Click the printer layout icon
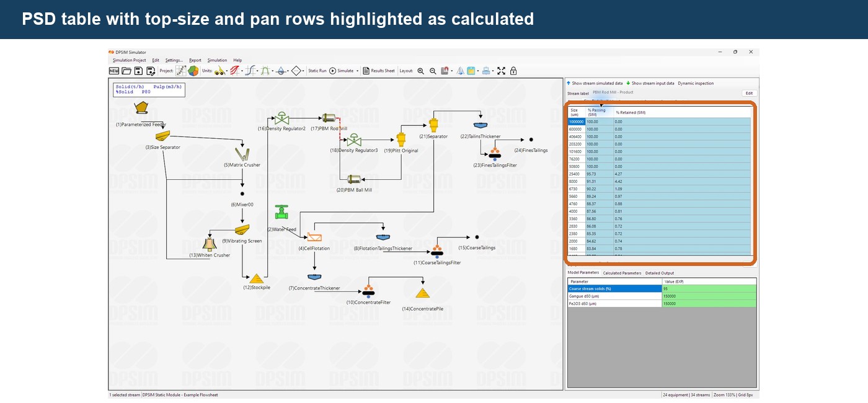This screenshot has height=403, width=868. (487, 71)
